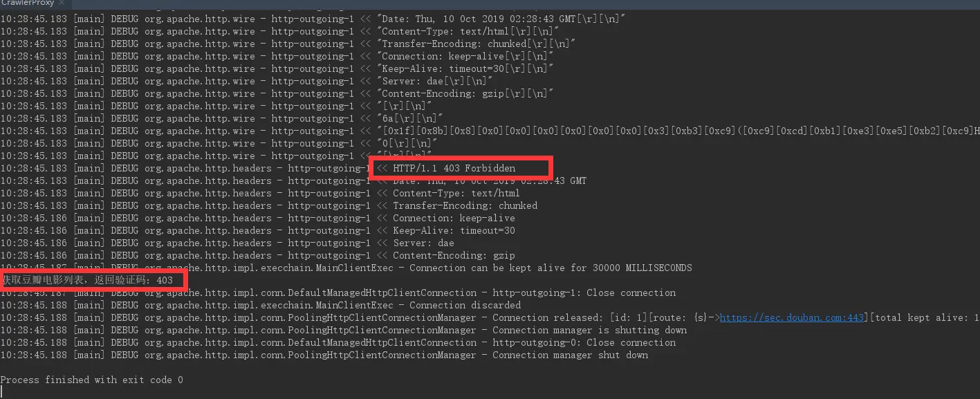
Task: Click headers line "<< Content-Encoding: gzip"
Action: (257, 255)
